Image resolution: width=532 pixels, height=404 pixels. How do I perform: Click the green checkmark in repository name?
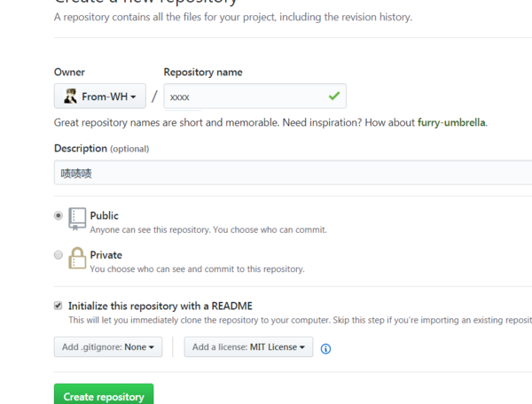point(334,96)
